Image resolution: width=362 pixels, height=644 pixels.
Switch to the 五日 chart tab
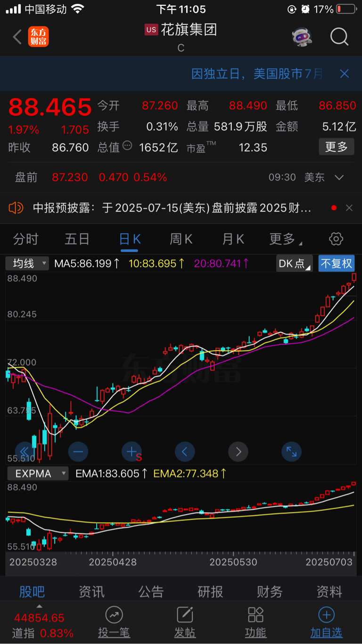click(x=77, y=239)
